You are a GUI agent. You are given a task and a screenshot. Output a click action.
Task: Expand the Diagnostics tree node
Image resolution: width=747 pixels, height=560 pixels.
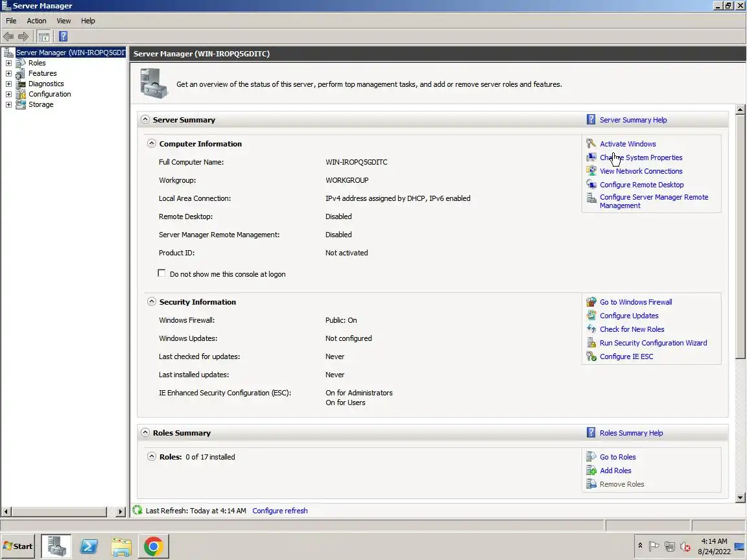[x=8, y=84]
